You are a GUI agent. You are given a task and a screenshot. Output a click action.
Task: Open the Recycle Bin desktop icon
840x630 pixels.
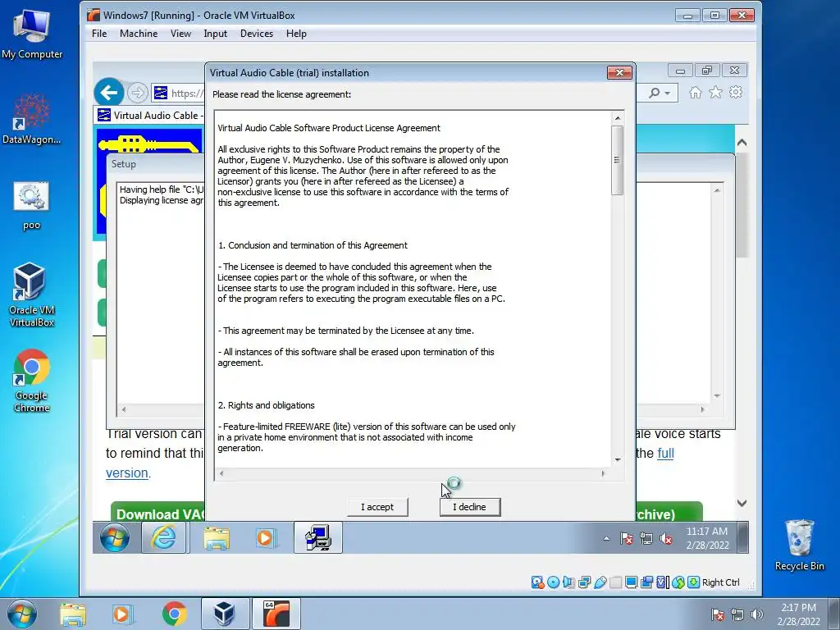click(x=799, y=545)
